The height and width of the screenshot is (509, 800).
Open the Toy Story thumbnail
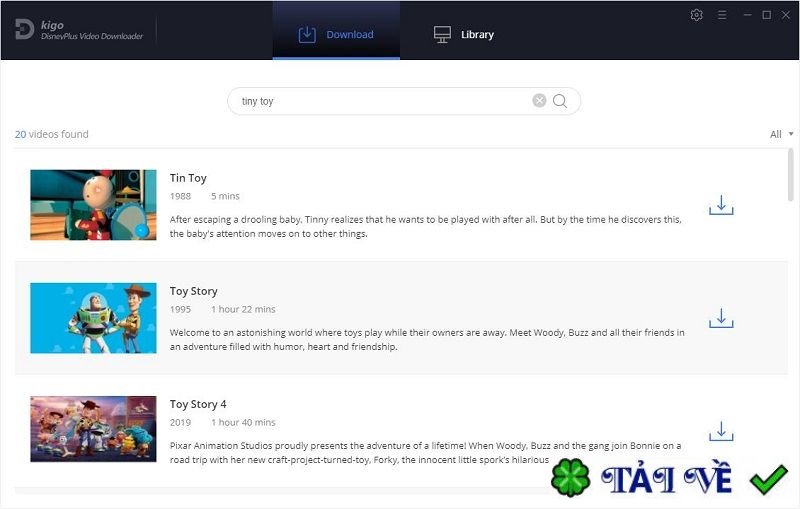pyautogui.click(x=93, y=318)
